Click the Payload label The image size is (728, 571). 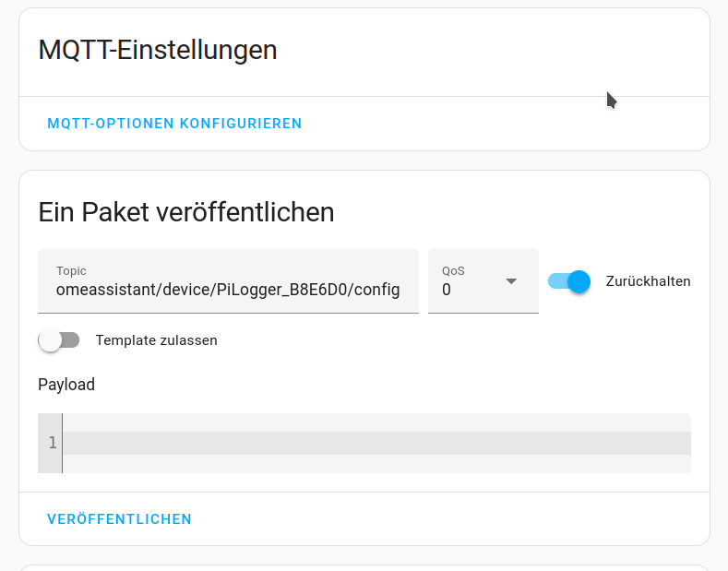click(66, 385)
